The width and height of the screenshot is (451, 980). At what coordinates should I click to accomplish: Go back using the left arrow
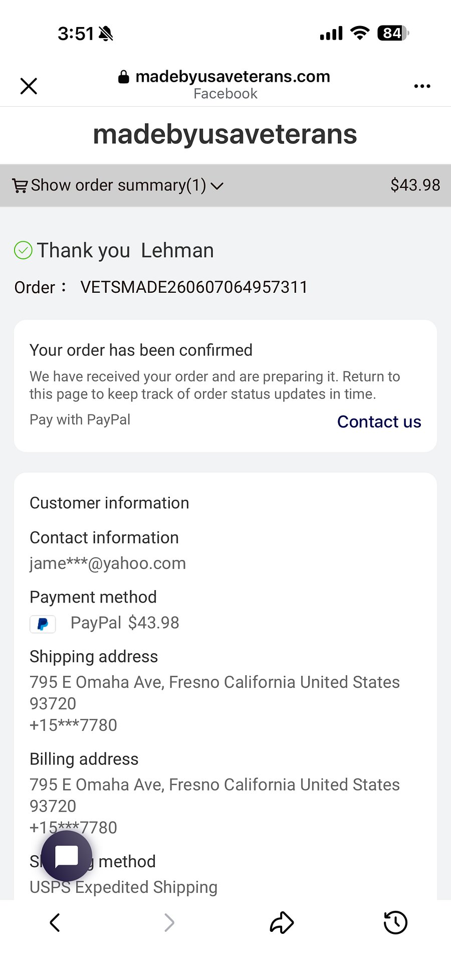tap(55, 922)
